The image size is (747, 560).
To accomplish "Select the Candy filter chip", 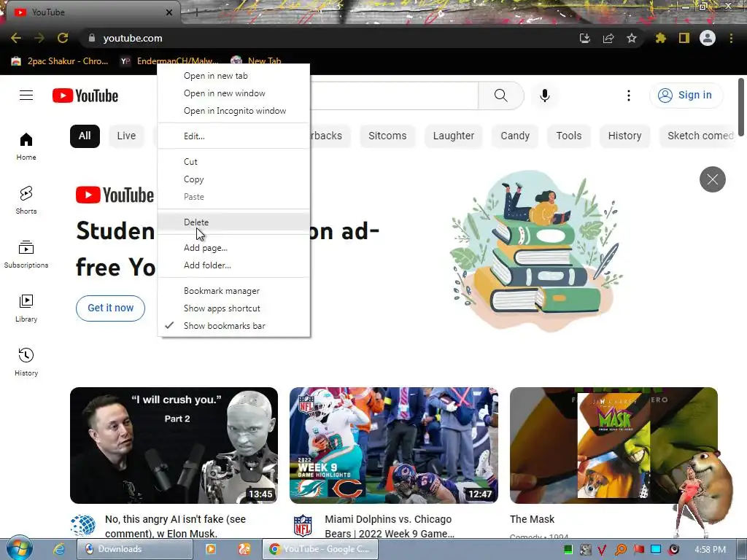I will pos(515,136).
